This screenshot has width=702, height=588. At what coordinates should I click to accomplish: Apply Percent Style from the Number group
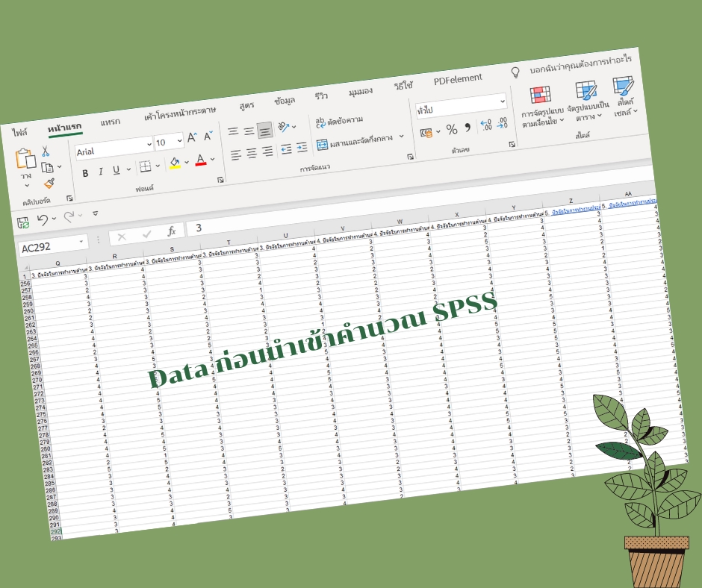pyautogui.click(x=450, y=129)
